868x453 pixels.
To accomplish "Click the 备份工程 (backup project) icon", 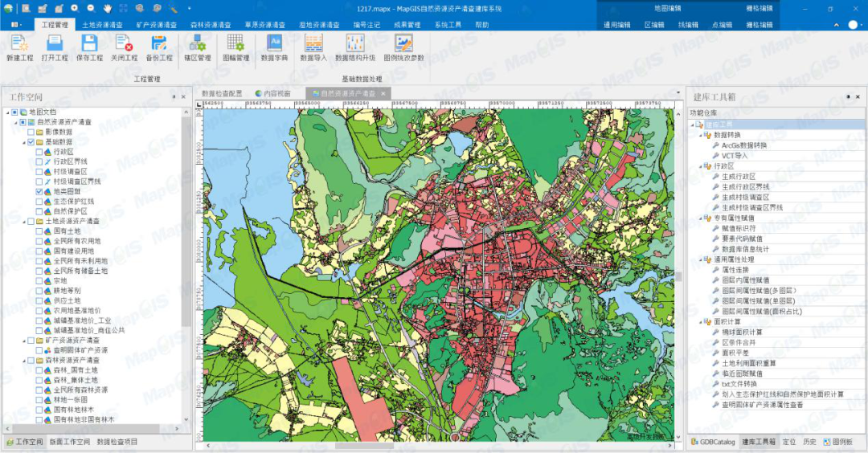I will coord(159,43).
